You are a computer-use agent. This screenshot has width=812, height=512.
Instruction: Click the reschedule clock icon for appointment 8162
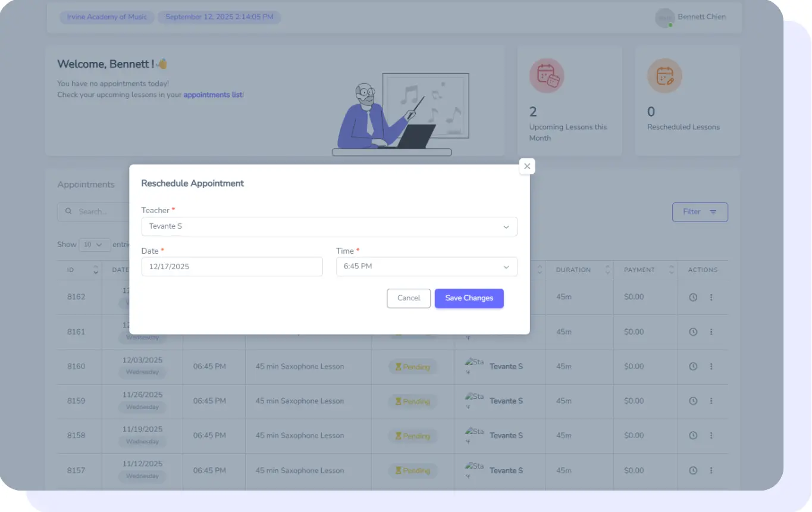[693, 298]
